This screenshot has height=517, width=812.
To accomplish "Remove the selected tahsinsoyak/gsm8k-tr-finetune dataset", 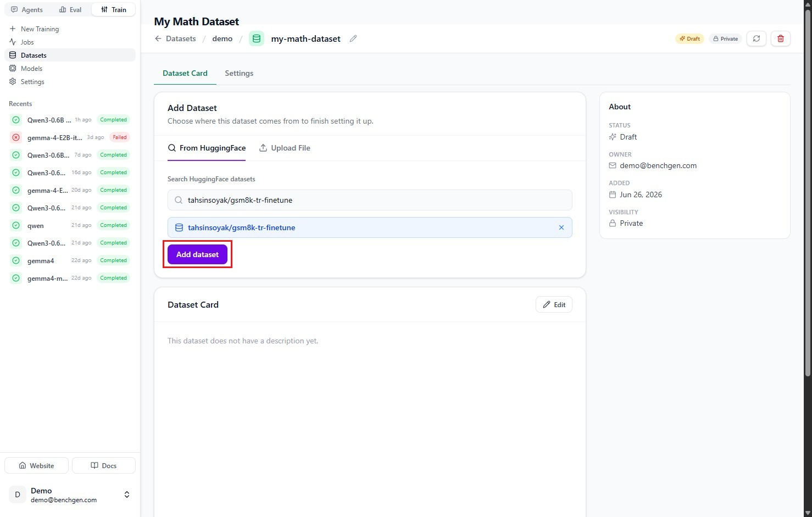I will pos(561,227).
